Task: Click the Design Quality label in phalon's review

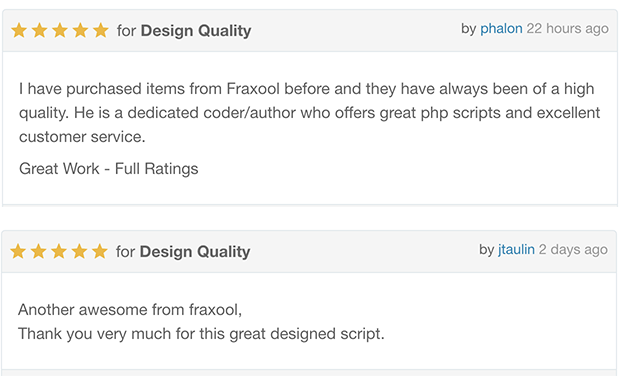Action: (196, 31)
